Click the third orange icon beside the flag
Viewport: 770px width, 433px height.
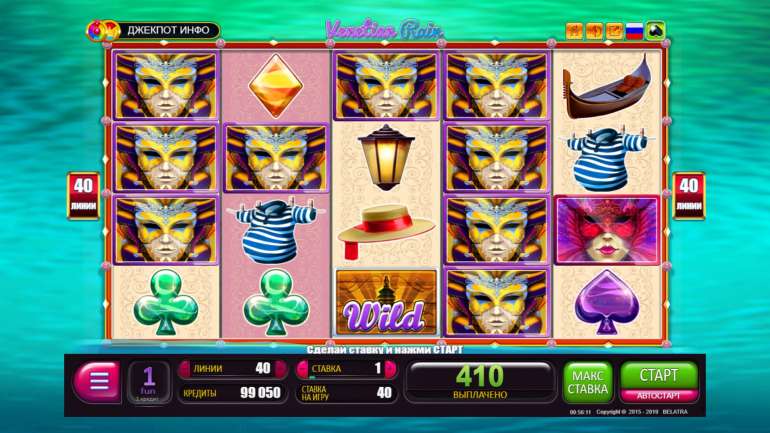tap(614, 31)
